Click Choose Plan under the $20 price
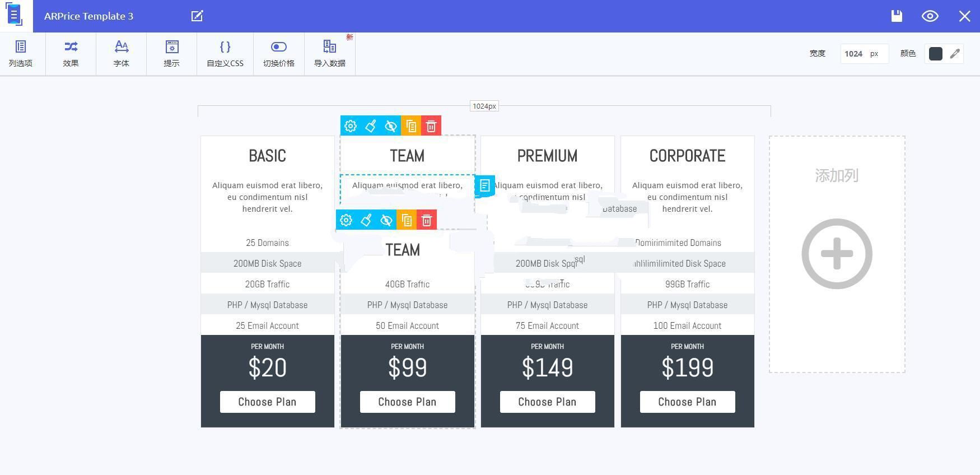This screenshot has width=980, height=475. 267,402
